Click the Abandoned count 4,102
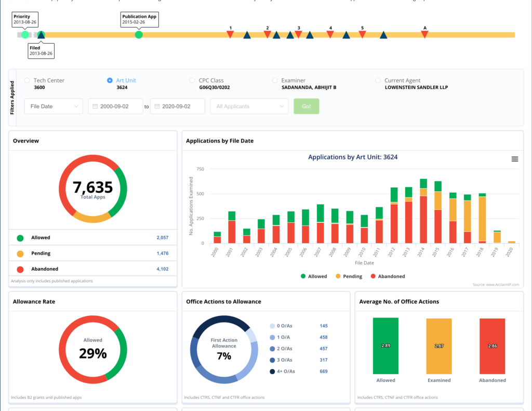Image resolution: width=532 pixels, height=411 pixels. coord(162,269)
